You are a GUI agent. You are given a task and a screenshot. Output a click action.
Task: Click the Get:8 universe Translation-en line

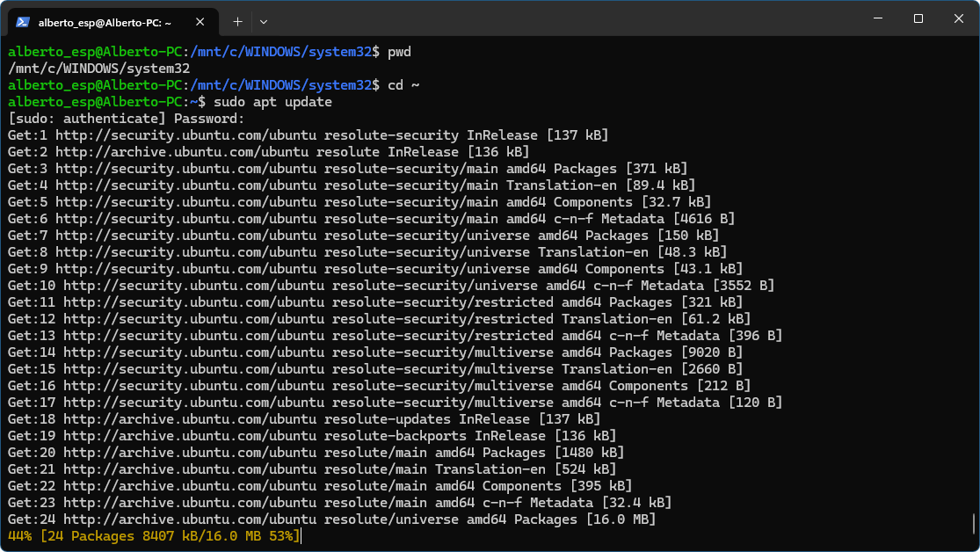(x=367, y=252)
